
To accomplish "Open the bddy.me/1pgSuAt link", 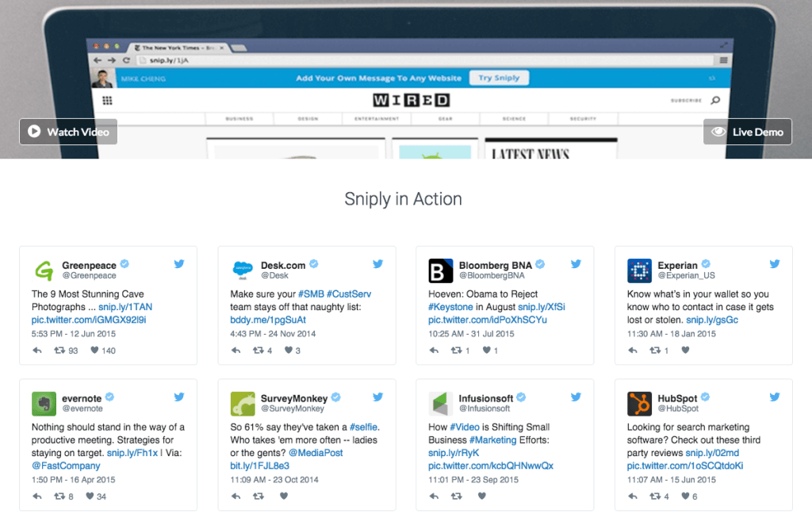I will [x=268, y=320].
